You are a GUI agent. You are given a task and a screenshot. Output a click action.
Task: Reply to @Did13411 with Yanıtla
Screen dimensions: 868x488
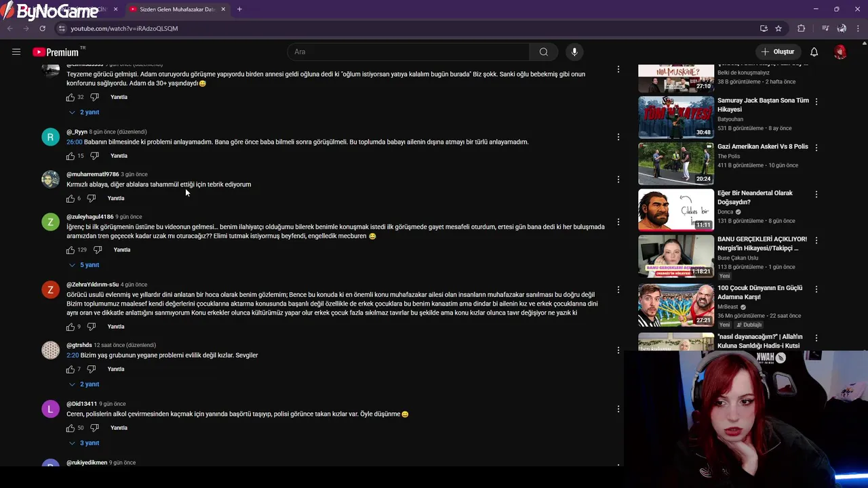(x=119, y=428)
